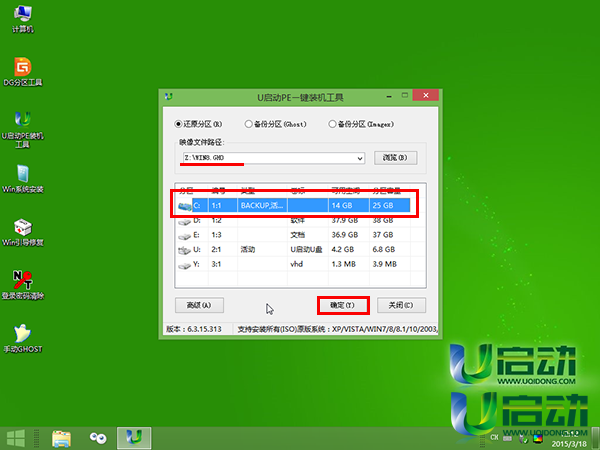600x450 pixels.
Task: Open the file explorer from the taskbar
Action: (x=62, y=439)
